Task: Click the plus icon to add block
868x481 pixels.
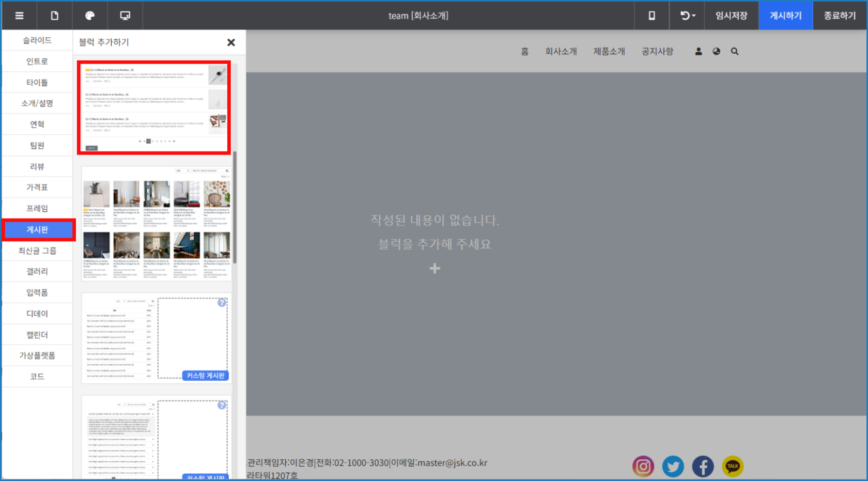Action: click(x=435, y=268)
